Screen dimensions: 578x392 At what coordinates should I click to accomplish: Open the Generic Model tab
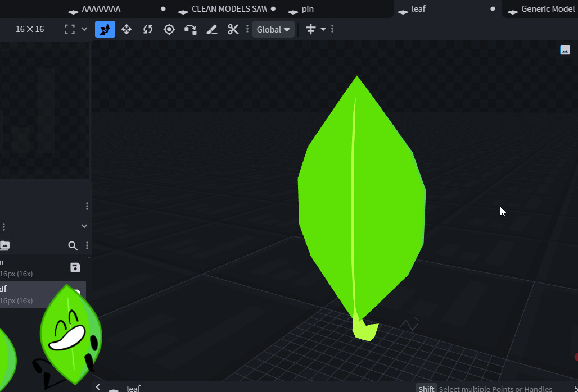[547, 9]
